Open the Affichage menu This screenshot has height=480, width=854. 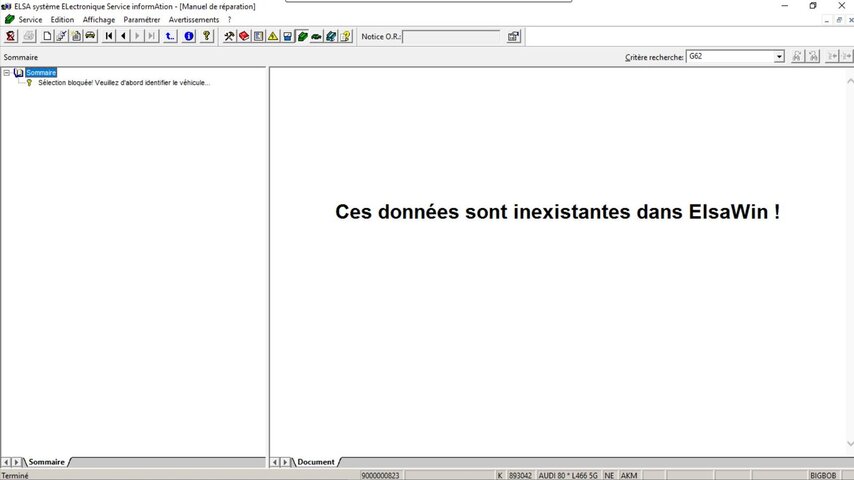point(99,20)
